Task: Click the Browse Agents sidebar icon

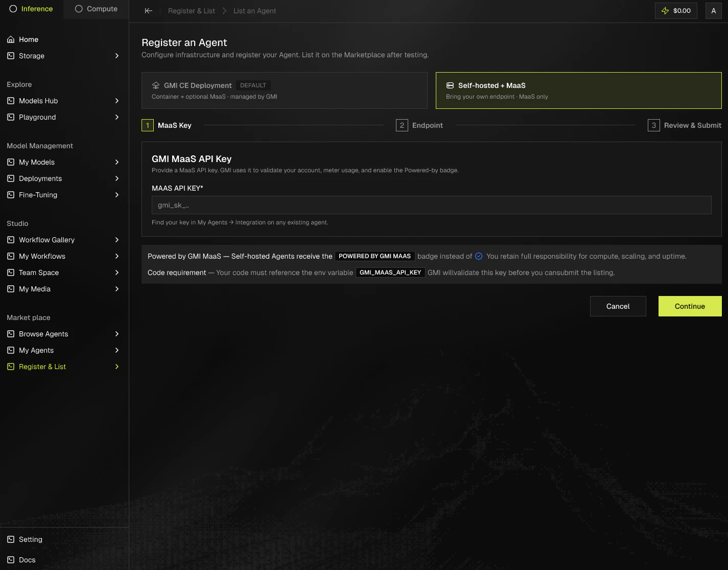Action: [x=11, y=334]
